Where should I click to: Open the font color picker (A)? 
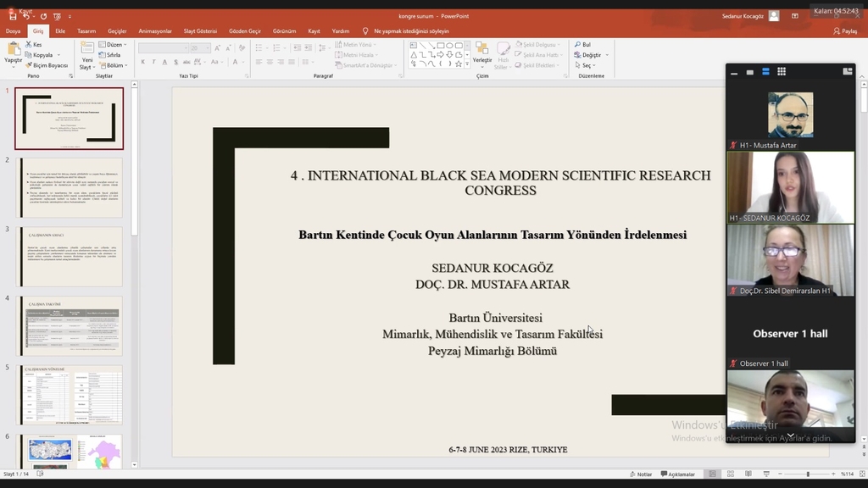(236, 62)
